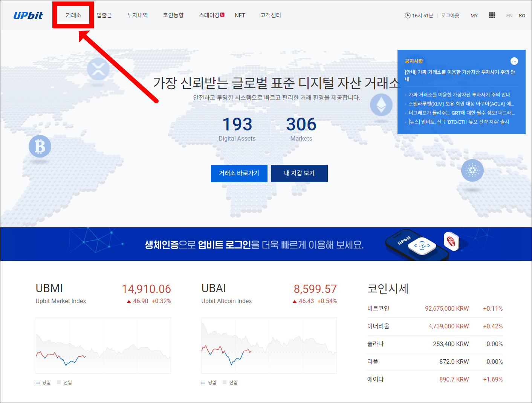Open the 스텔라루멘(XLM) AQUA notice

coord(461,104)
